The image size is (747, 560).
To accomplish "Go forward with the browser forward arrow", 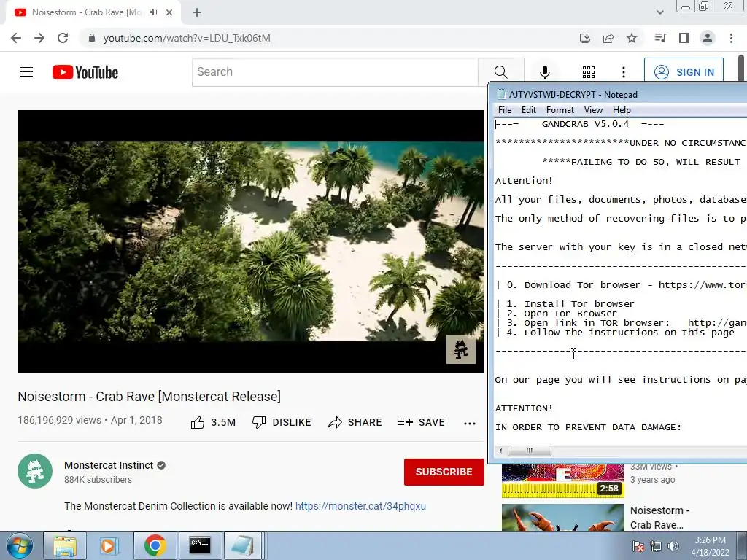I will [x=39, y=38].
